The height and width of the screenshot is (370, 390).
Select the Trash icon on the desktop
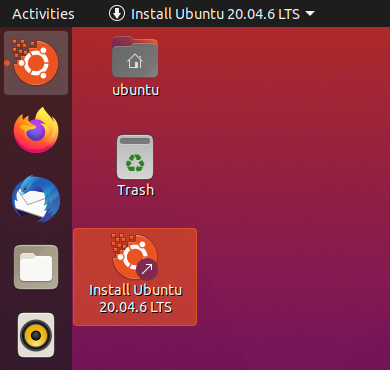[135, 166]
